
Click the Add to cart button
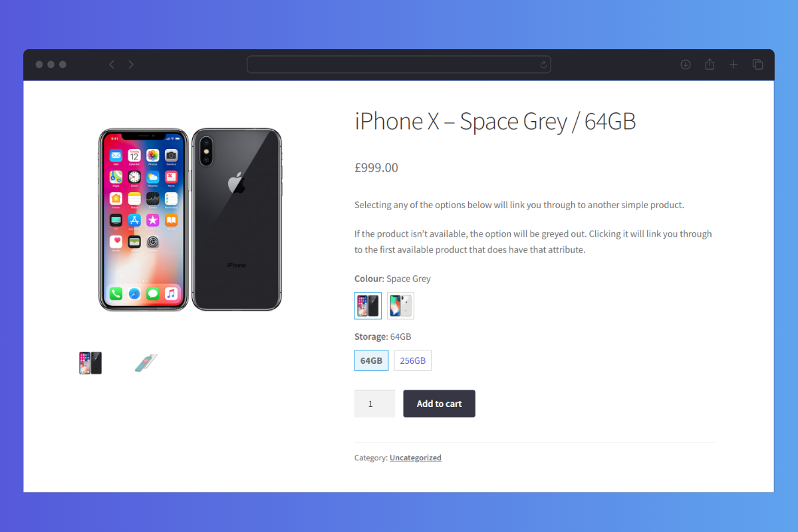439,404
